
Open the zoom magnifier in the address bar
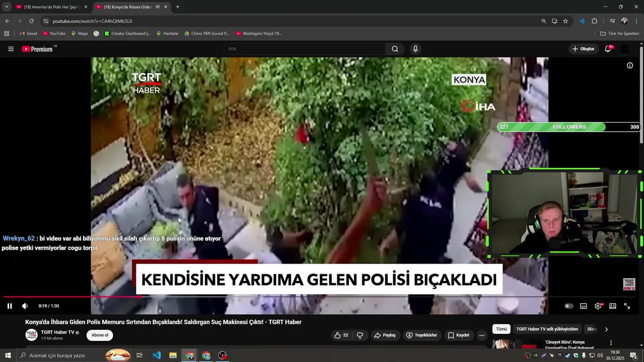coord(543,21)
